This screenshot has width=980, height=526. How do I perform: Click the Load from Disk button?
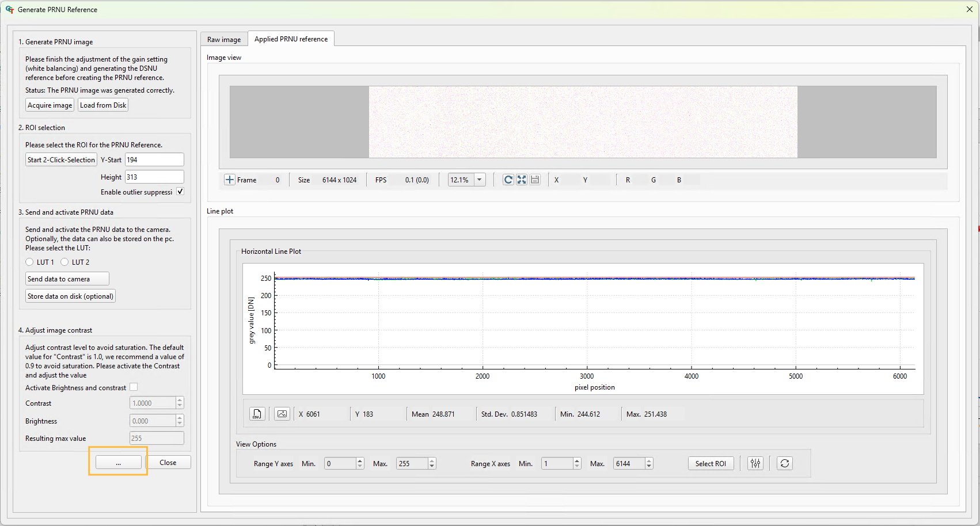point(103,105)
